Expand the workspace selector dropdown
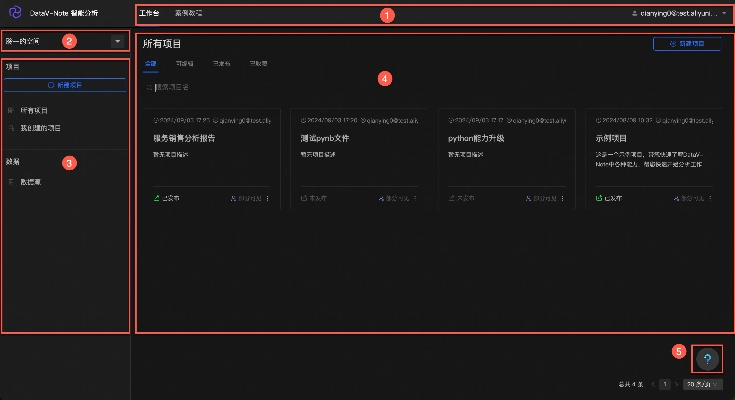This screenshot has height=400, width=735. [x=118, y=41]
